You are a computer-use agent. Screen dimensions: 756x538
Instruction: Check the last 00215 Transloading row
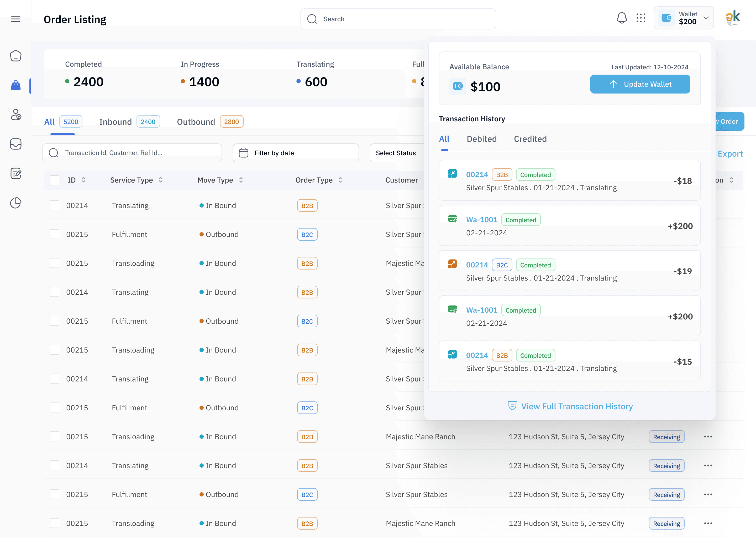(x=55, y=523)
